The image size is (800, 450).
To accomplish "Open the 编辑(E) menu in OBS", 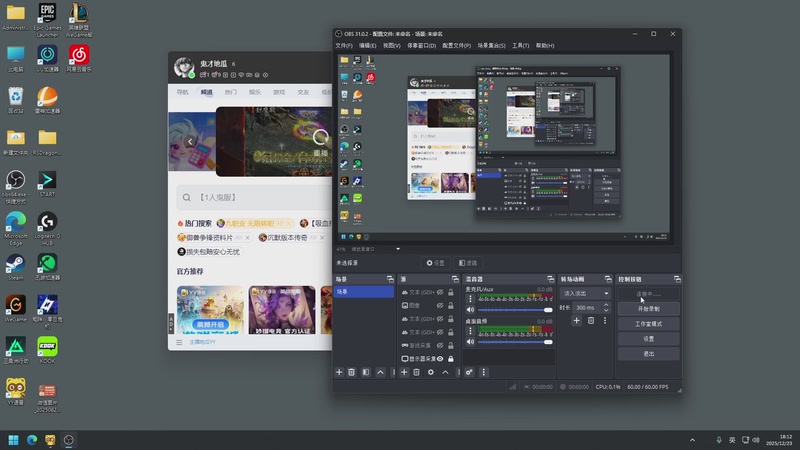I will point(367,45).
